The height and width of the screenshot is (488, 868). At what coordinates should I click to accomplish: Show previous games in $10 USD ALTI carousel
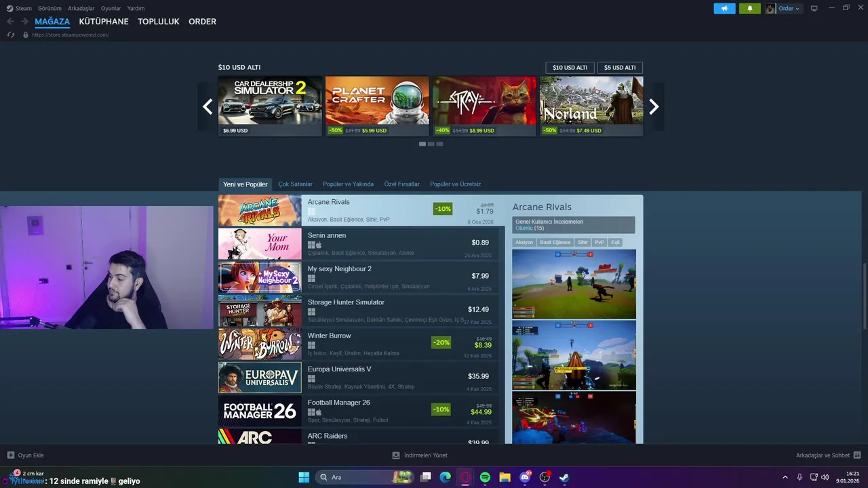pyautogui.click(x=208, y=106)
